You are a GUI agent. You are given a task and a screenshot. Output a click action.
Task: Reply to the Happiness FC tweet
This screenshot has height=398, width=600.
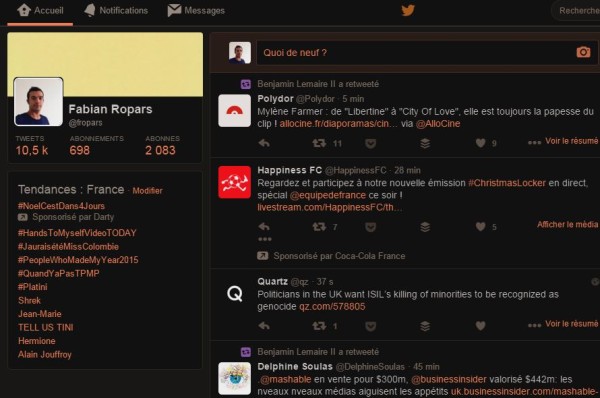pos(264,227)
